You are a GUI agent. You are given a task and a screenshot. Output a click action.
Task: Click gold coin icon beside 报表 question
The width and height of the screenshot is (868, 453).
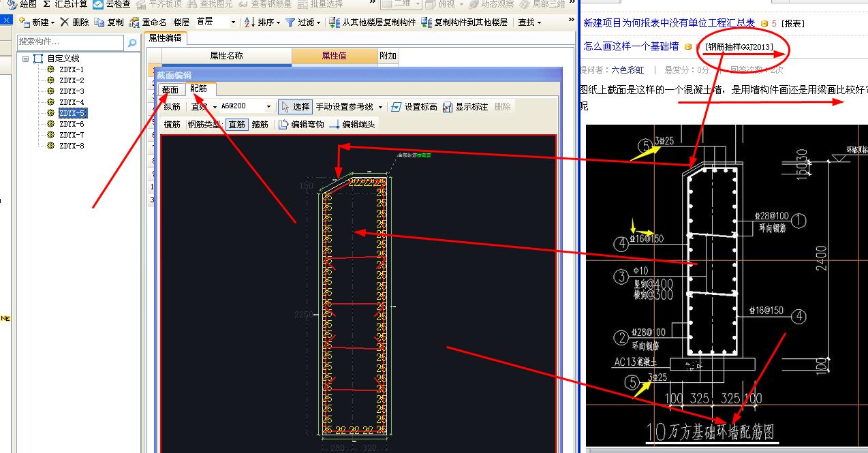point(764,24)
